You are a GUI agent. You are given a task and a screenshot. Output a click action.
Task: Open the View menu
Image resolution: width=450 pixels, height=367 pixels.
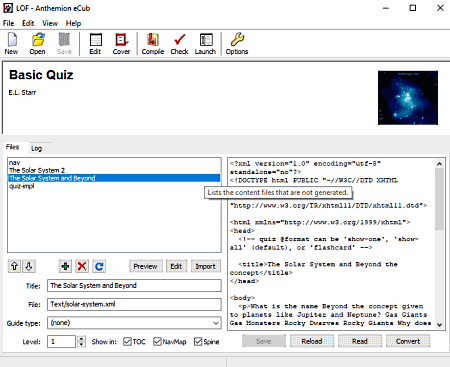(x=50, y=23)
